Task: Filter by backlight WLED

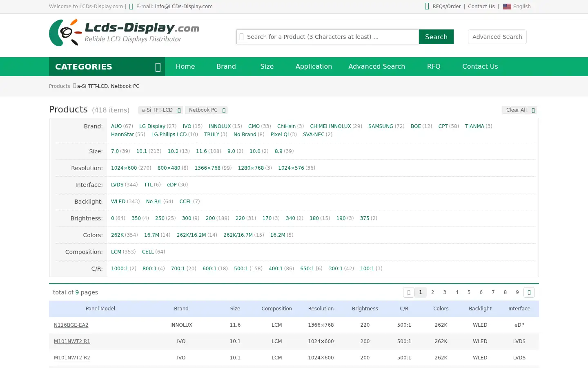Action: pyautogui.click(x=118, y=202)
